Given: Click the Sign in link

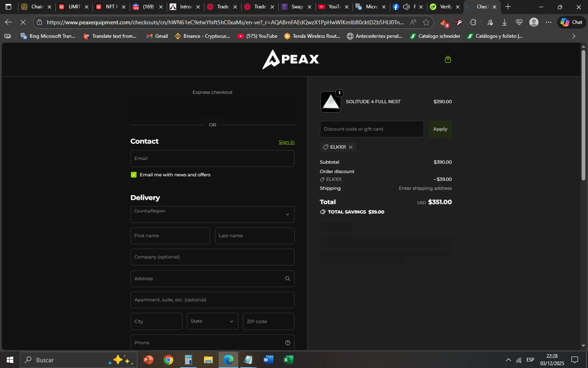Looking at the screenshot, I should (x=287, y=142).
